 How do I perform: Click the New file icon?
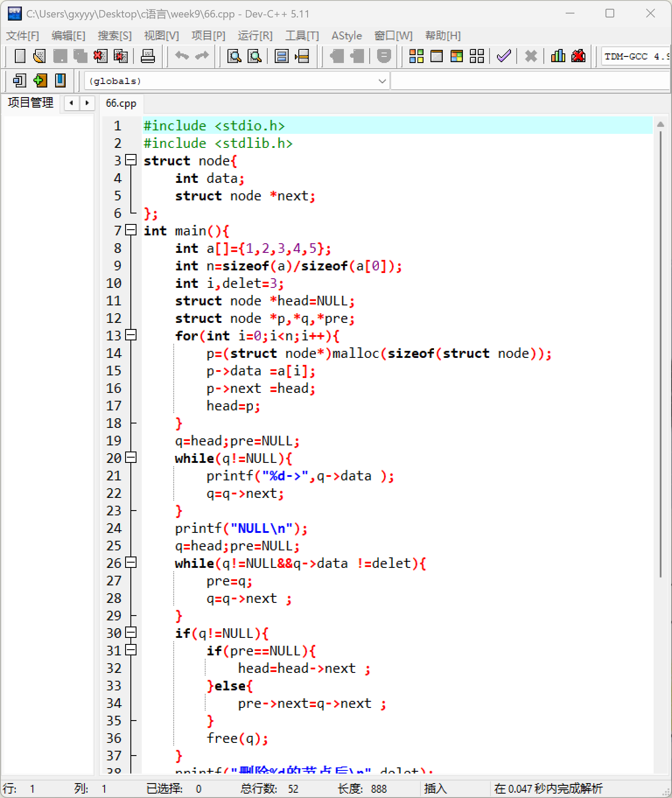[x=20, y=56]
